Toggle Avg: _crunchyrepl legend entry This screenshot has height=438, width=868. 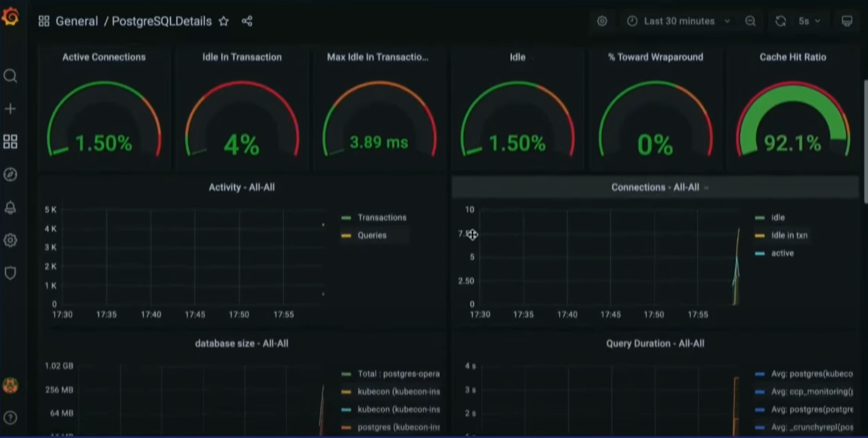812,427
